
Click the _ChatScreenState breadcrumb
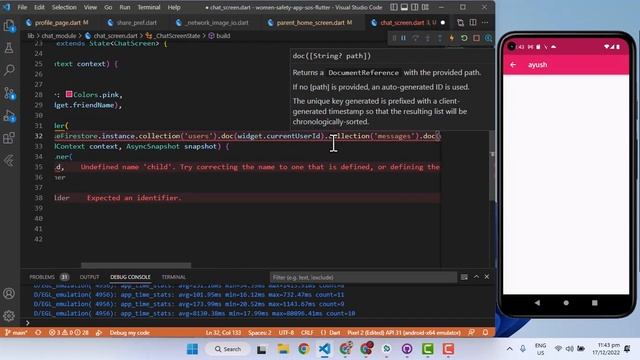click(178, 36)
